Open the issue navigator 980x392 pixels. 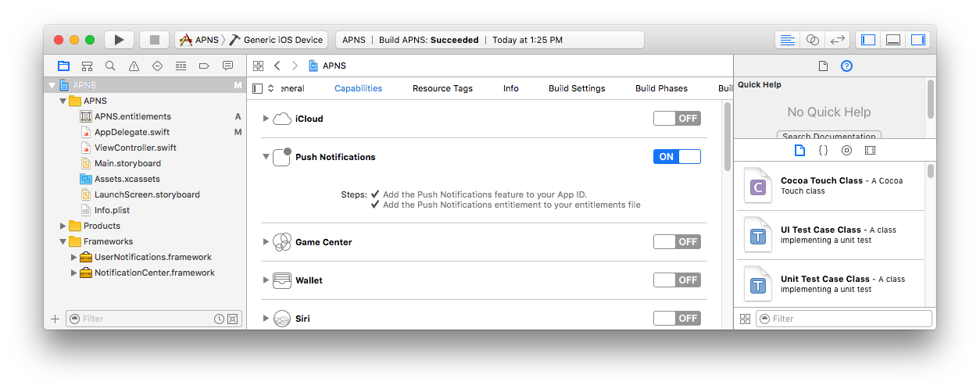click(134, 66)
